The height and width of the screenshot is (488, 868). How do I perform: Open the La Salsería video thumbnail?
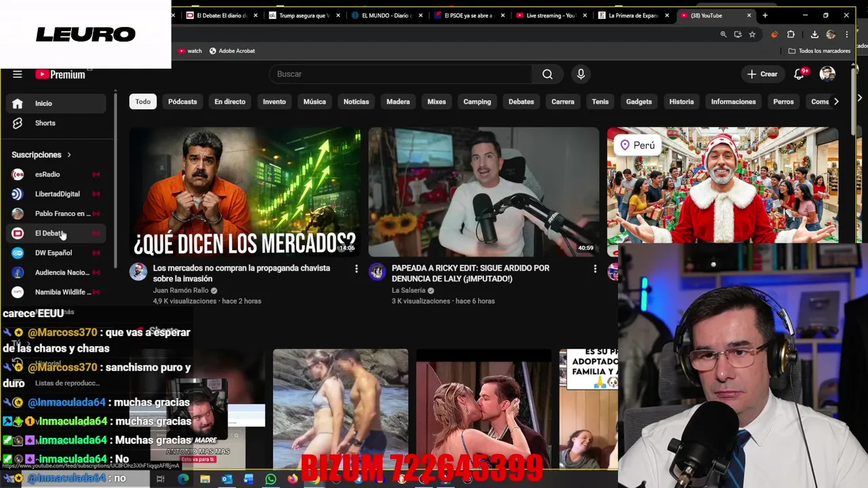pos(484,192)
